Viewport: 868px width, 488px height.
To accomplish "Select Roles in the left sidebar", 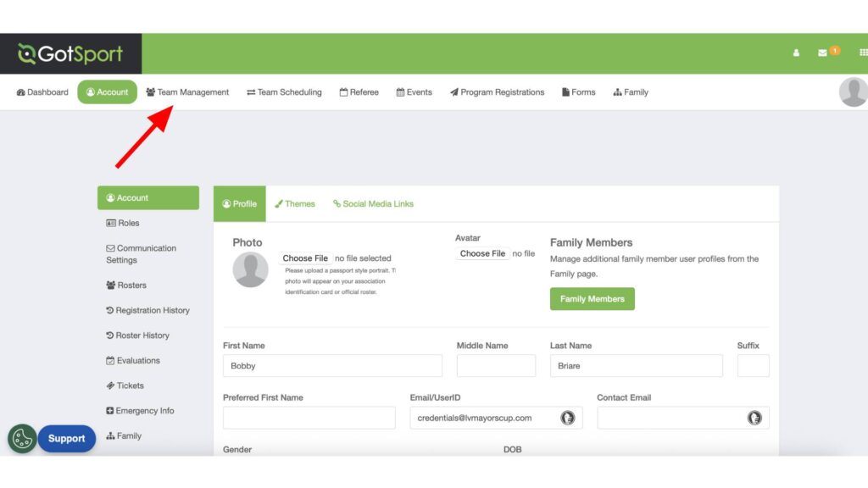I will click(128, 223).
